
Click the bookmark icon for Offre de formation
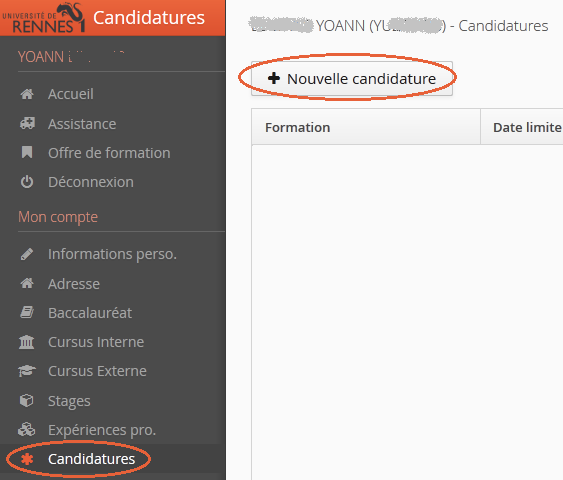pyautogui.click(x=27, y=152)
